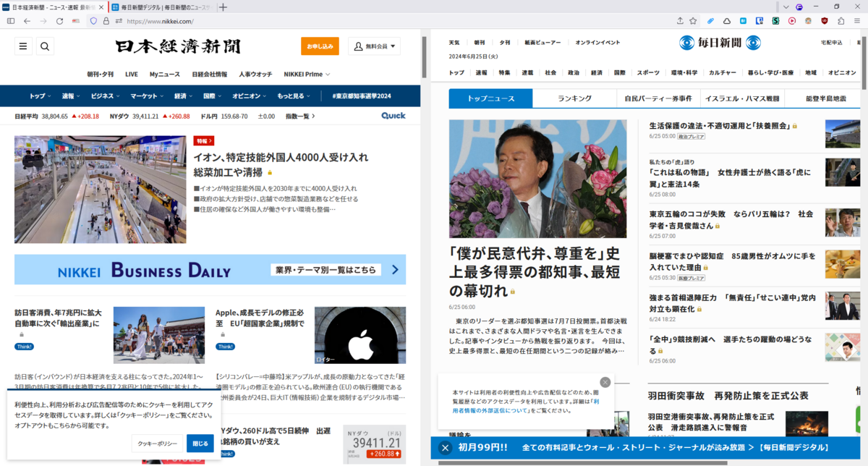Click Think! badge under 訪日客消費 article
The width and height of the screenshot is (868, 466).
coord(24,347)
